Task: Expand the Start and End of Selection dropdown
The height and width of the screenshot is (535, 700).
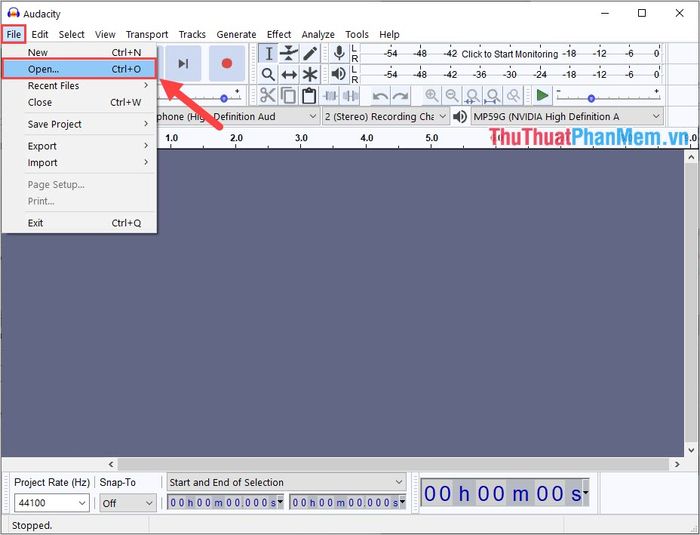Action: click(x=286, y=482)
